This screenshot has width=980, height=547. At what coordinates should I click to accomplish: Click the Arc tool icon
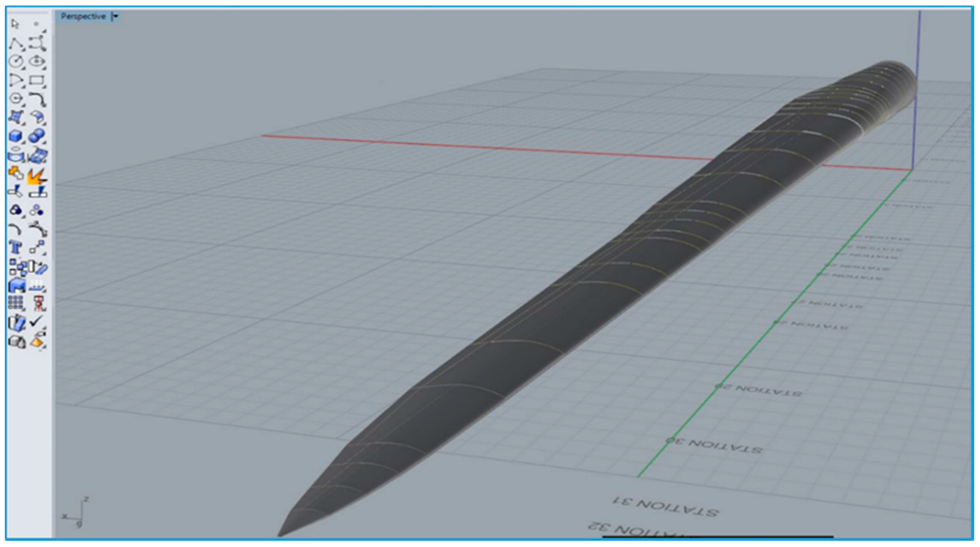tap(16, 80)
